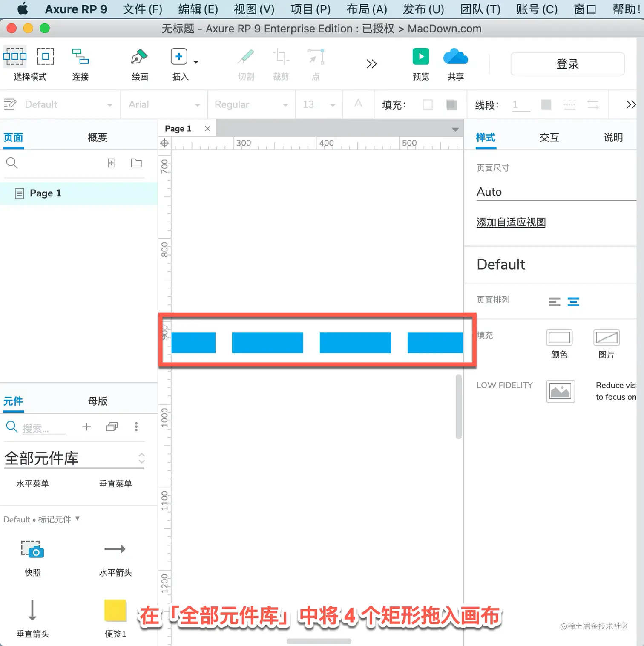Select the 快照 snapshot widget
Image resolution: width=644 pixels, height=646 pixels.
[32, 558]
